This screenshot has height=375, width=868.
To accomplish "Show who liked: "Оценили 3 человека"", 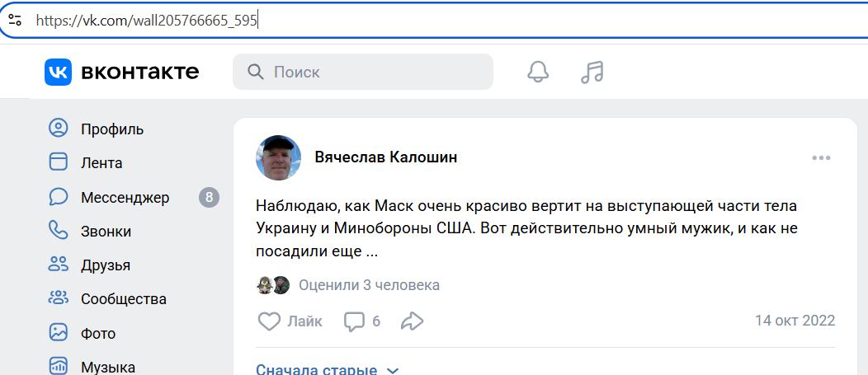I will click(369, 285).
